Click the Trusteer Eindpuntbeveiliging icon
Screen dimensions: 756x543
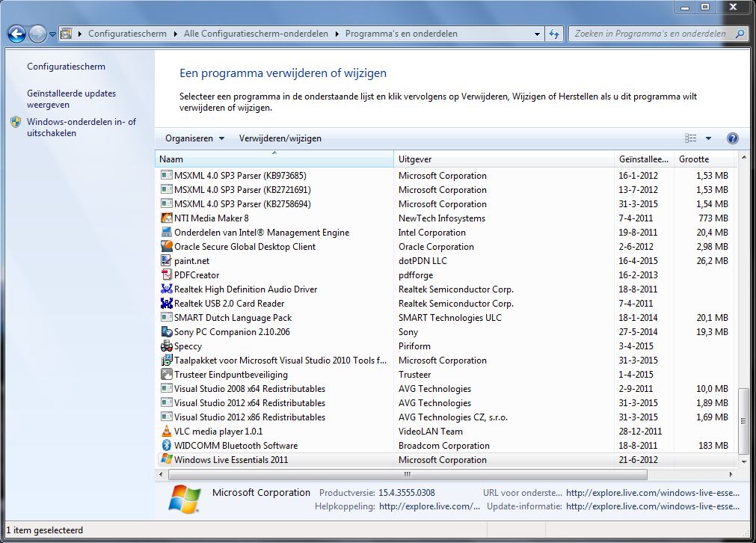click(x=166, y=375)
